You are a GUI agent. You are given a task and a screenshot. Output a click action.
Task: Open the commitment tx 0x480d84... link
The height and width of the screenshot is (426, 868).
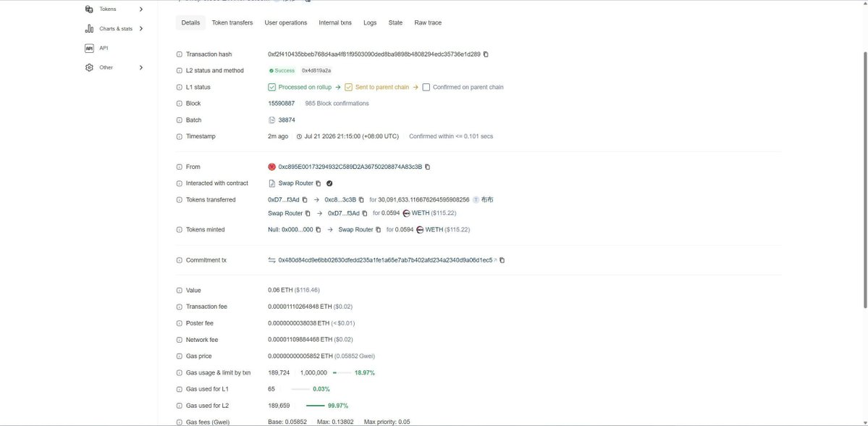point(385,260)
